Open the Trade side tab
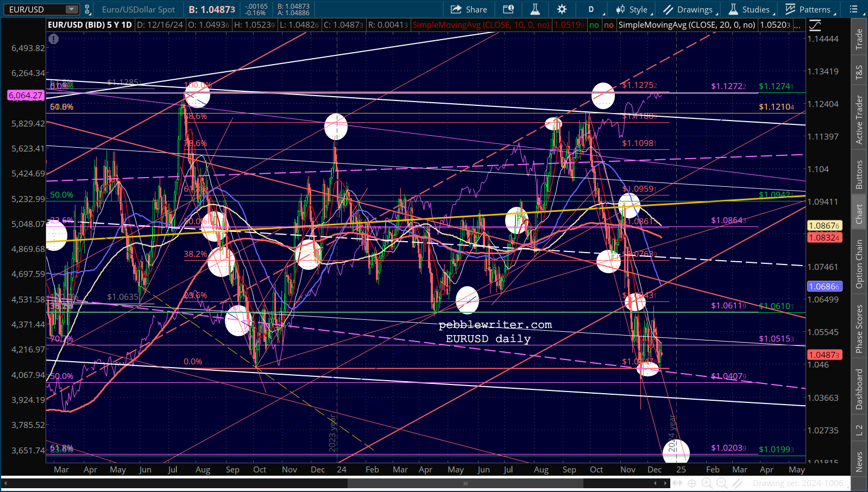The height and width of the screenshot is (492, 868). (859, 39)
